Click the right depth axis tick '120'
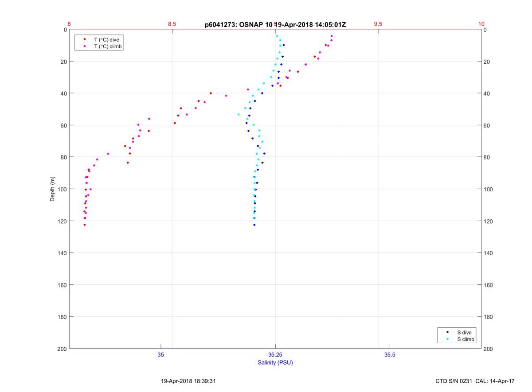The height and width of the screenshot is (392, 532). click(x=488, y=221)
